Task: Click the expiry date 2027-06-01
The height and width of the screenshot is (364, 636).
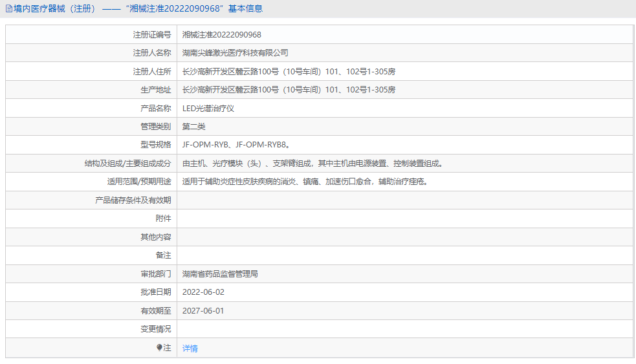Action: [x=203, y=311]
